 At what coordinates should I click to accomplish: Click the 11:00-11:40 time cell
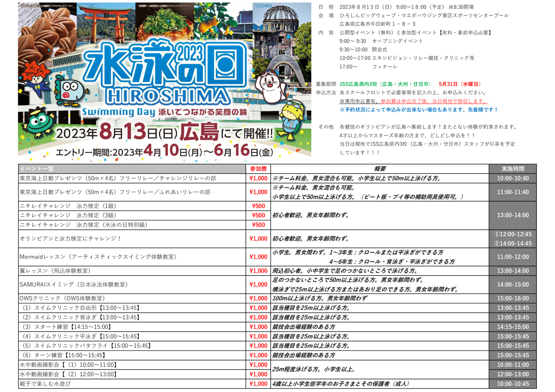(513, 192)
